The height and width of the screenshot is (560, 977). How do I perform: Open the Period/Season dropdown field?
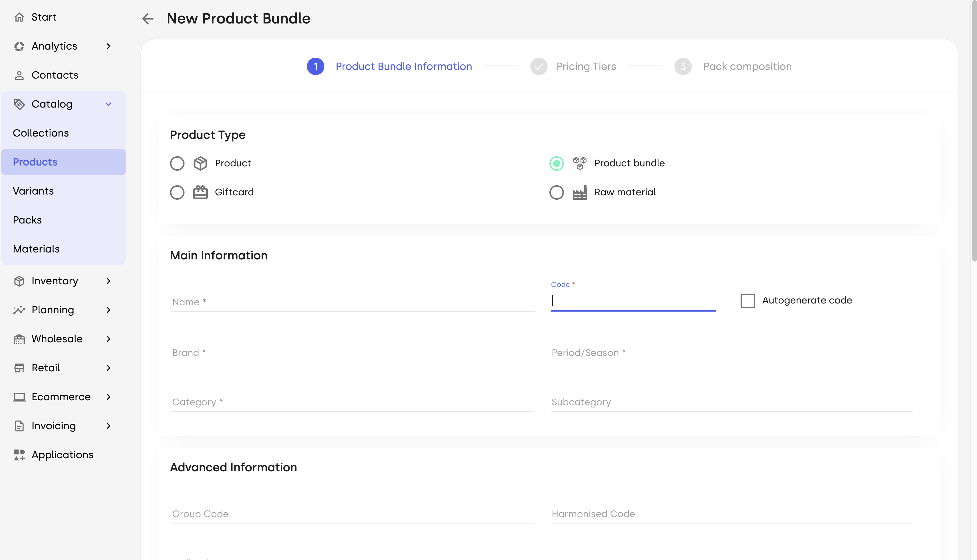pos(732,353)
